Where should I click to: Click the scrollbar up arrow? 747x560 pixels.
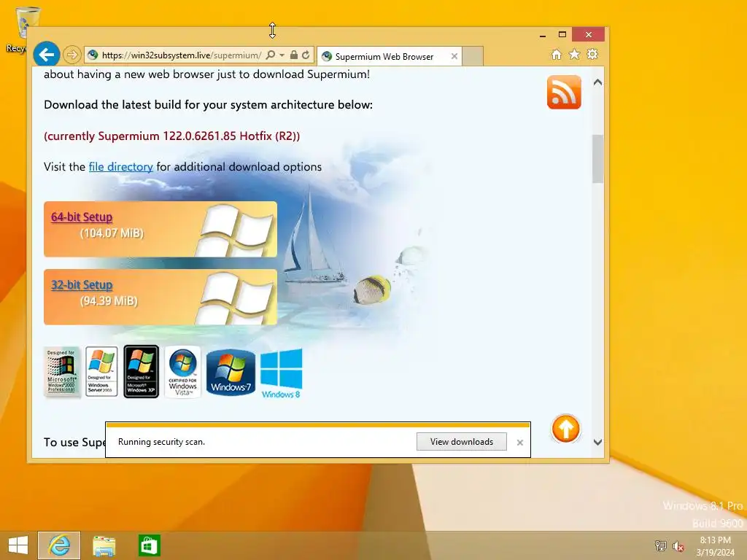point(598,82)
